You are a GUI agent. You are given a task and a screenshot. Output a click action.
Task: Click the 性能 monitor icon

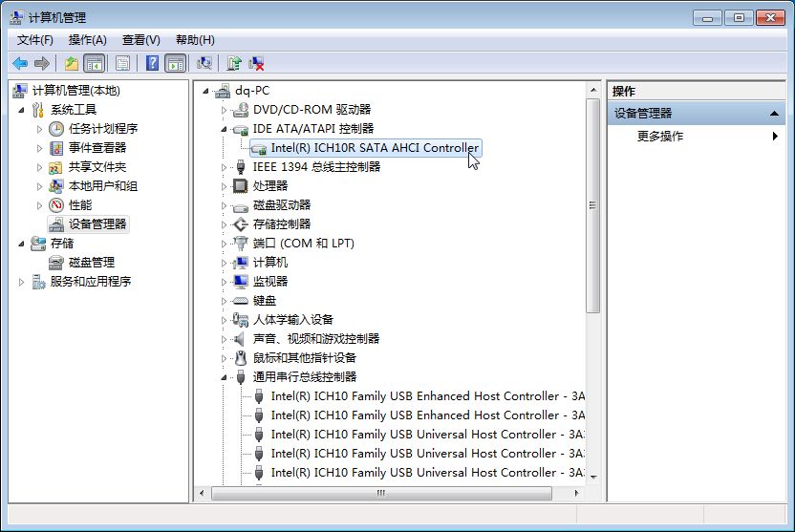pyautogui.click(x=55, y=205)
